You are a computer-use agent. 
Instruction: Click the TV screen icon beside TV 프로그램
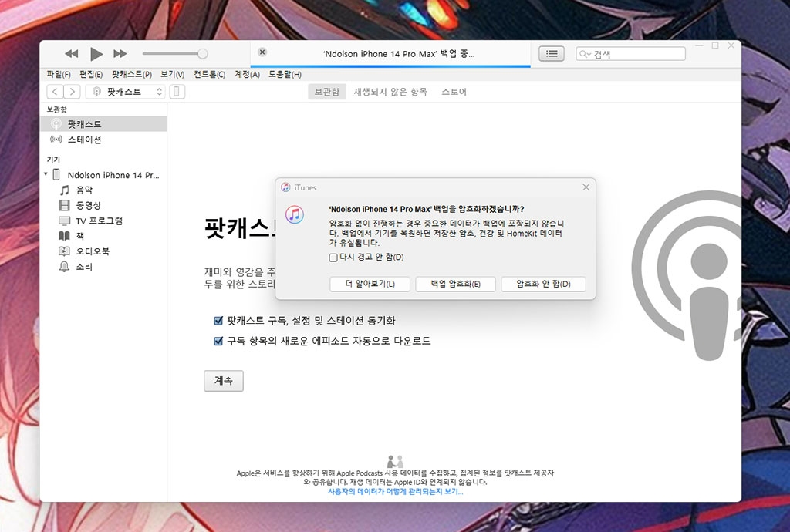click(x=65, y=221)
